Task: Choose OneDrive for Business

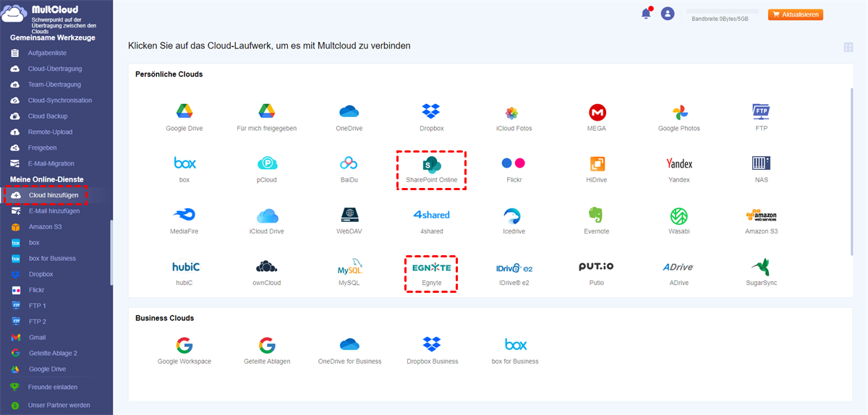Action: point(349,345)
